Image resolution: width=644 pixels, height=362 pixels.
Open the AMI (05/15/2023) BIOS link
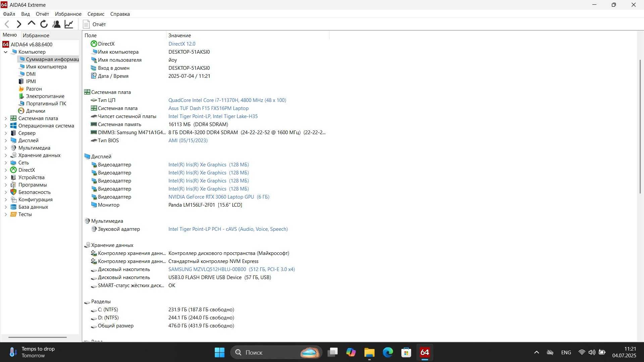(x=188, y=141)
